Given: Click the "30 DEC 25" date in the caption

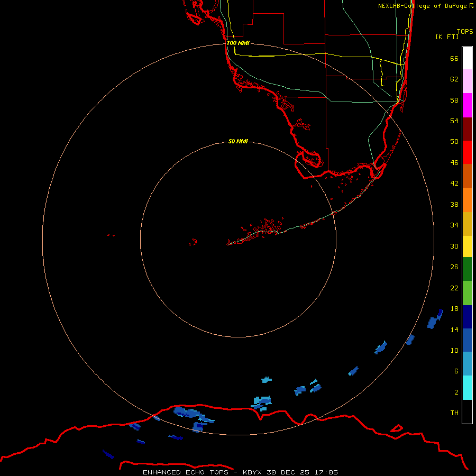Looking at the screenshot, I should coord(288,472).
